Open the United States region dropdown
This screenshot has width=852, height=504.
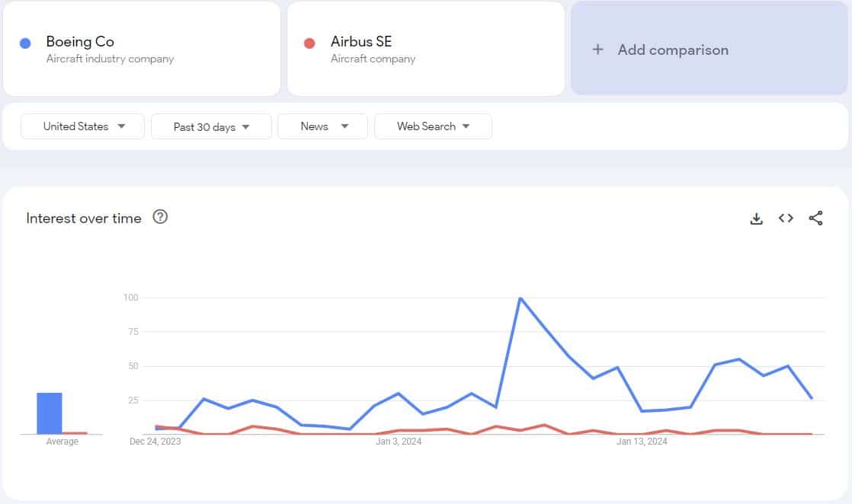pos(82,126)
